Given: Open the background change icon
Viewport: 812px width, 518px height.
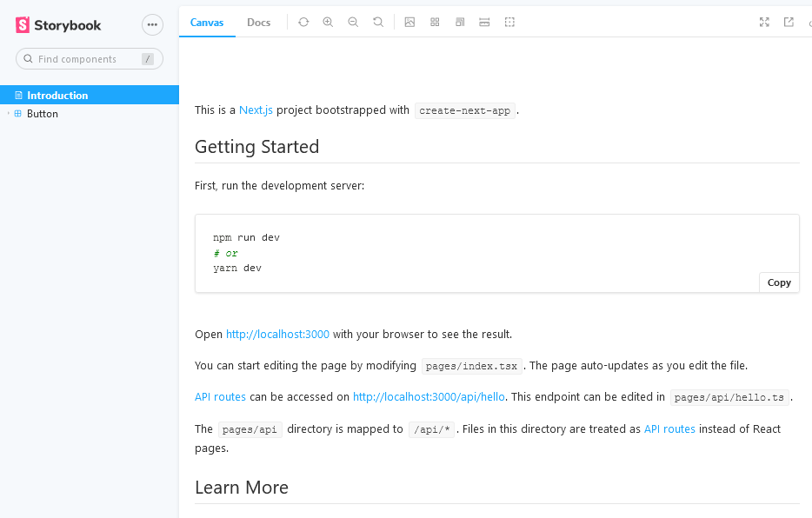Looking at the screenshot, I should click(x=409, y=22).
